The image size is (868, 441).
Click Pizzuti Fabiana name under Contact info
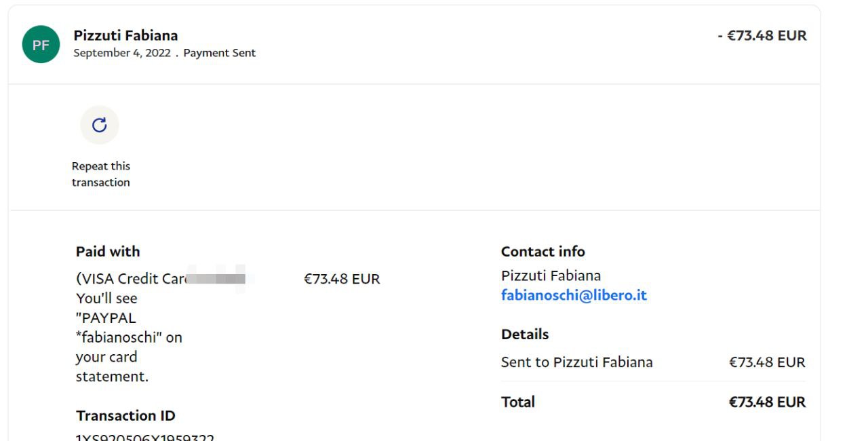pos(551,275)
